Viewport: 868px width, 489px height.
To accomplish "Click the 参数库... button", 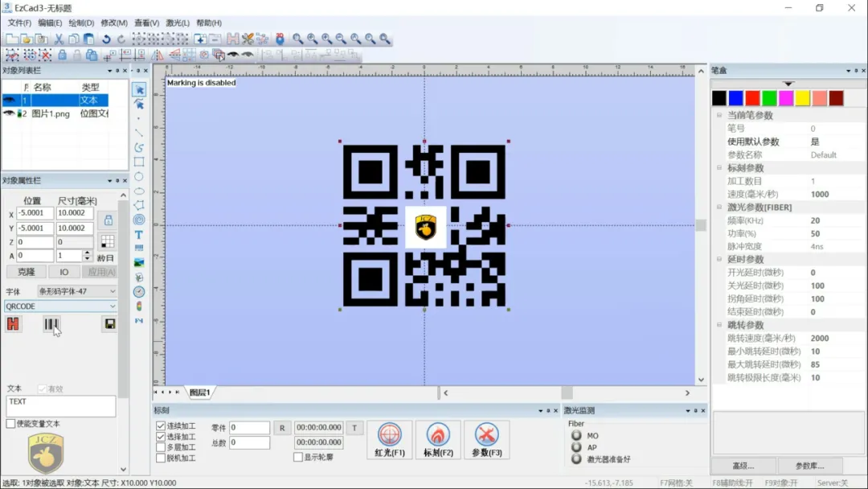I will [809, 466].
